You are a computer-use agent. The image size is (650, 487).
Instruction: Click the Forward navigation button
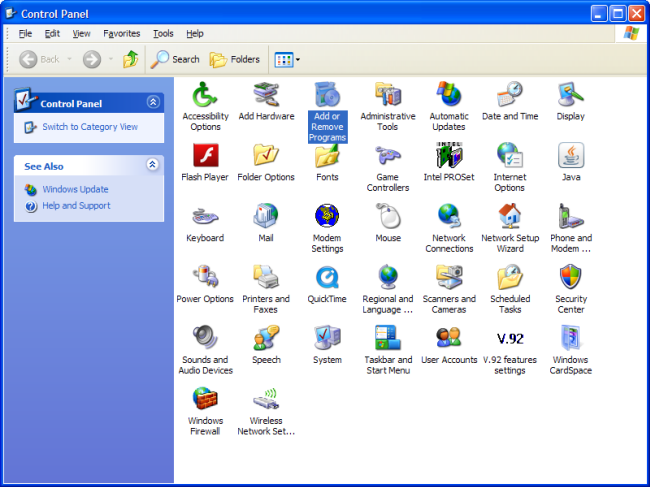tap(92, 59)
